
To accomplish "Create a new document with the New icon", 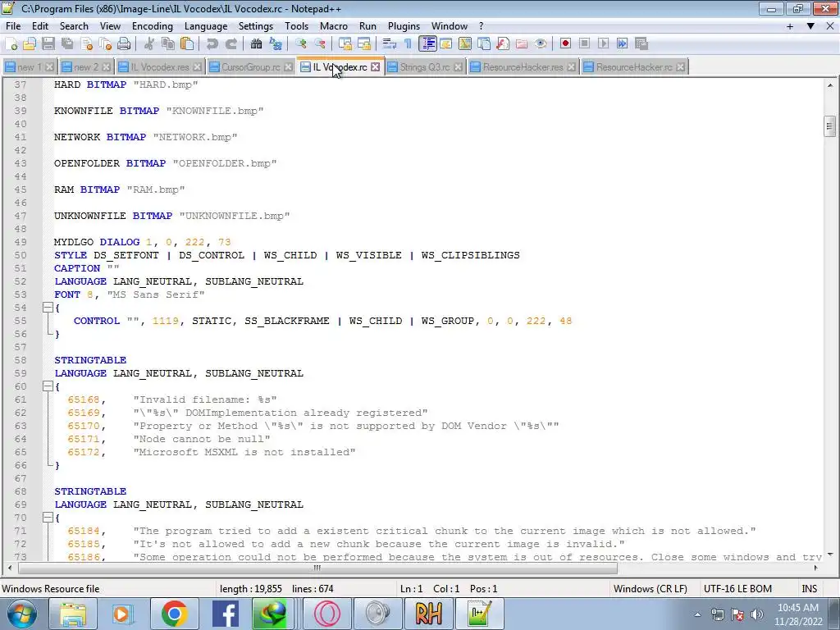I will coord(11,44).
